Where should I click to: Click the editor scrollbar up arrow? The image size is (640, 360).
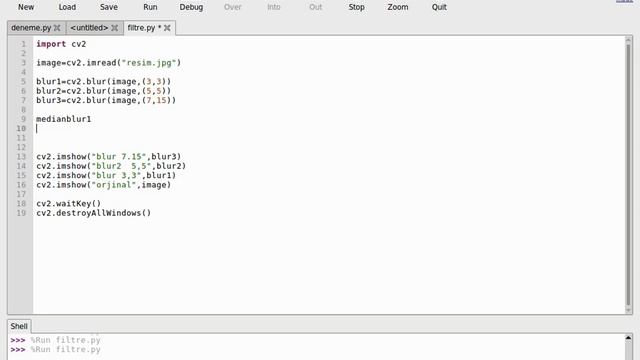tap(629, 39)
